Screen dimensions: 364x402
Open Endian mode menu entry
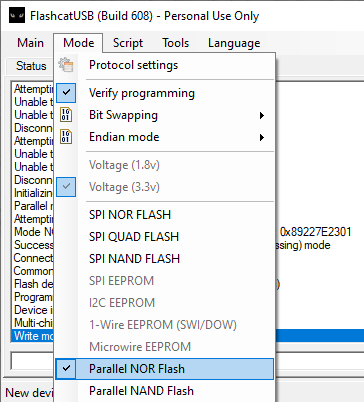(x=165, y=137)
